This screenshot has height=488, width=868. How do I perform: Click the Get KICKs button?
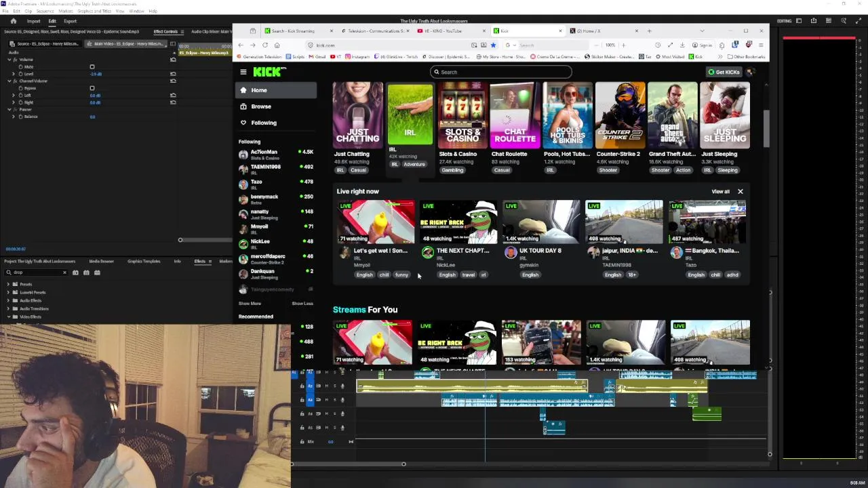724,72
